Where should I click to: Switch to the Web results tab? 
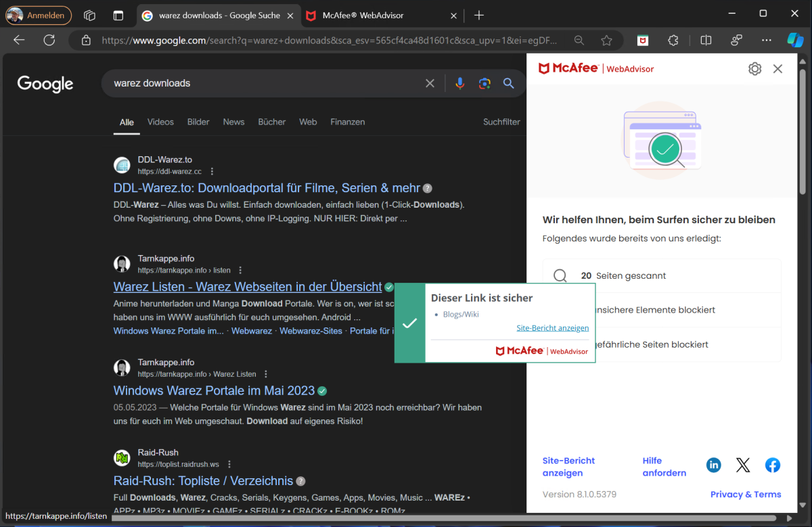308,122
